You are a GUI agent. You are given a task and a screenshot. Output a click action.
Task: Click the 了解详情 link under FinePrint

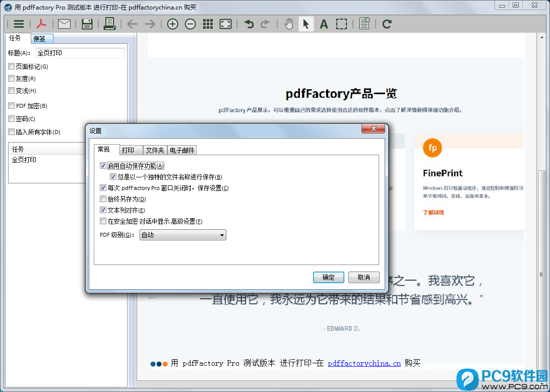433,213
